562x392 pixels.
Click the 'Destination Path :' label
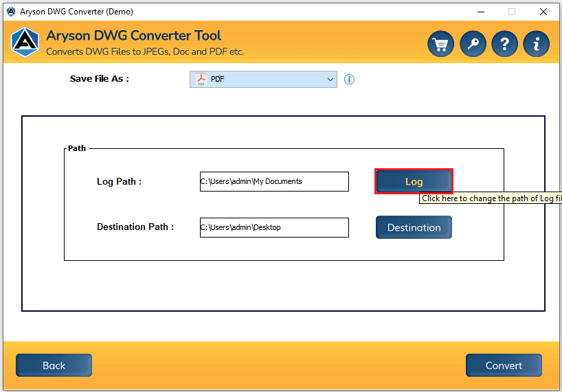[135, 227]
